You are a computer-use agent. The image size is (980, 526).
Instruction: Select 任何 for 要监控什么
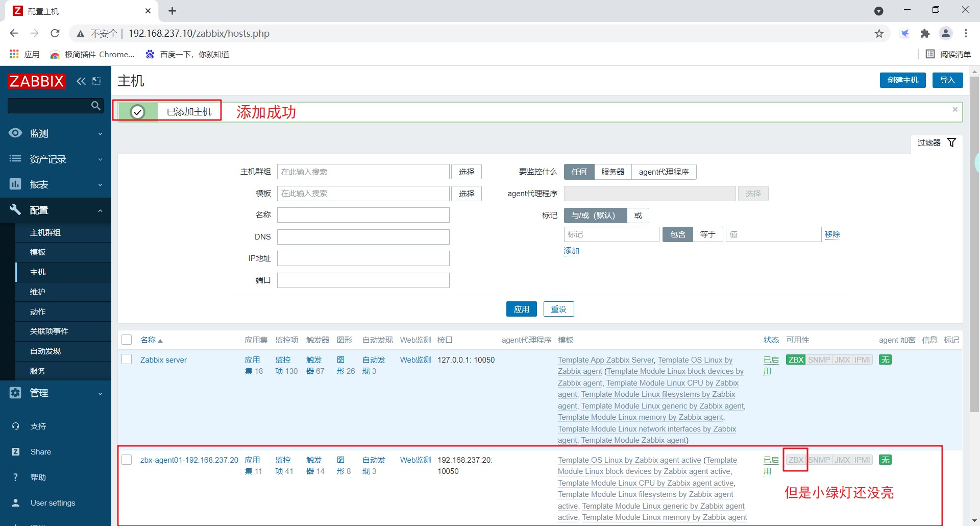pos(579,172)
